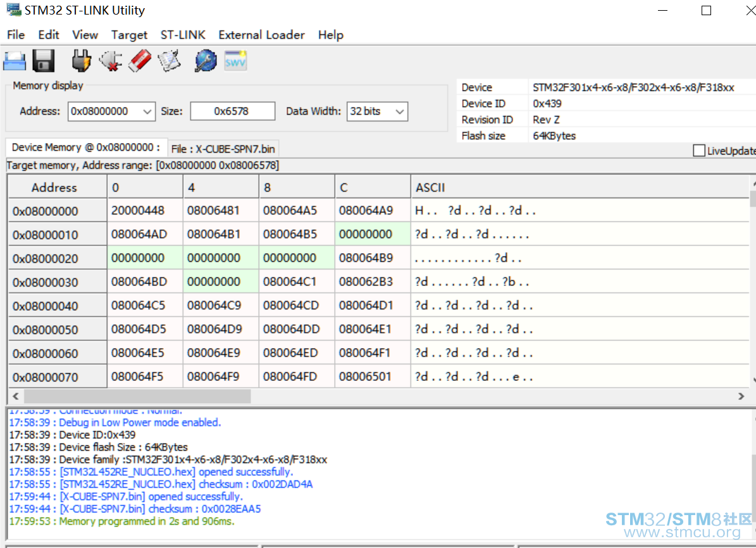Select memory cell 080064AD
The image size is (756, 548).
(x=145, y=234)
